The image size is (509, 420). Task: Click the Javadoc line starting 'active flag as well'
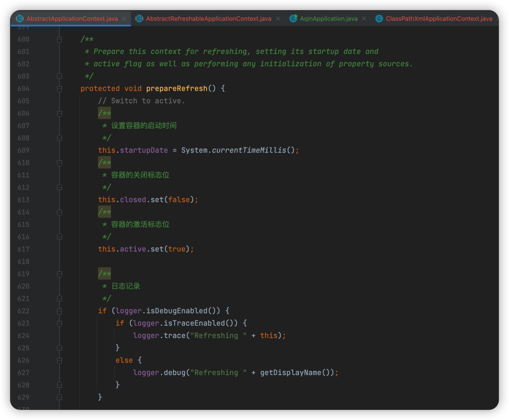pyautogui.click(x=253, y=64)
